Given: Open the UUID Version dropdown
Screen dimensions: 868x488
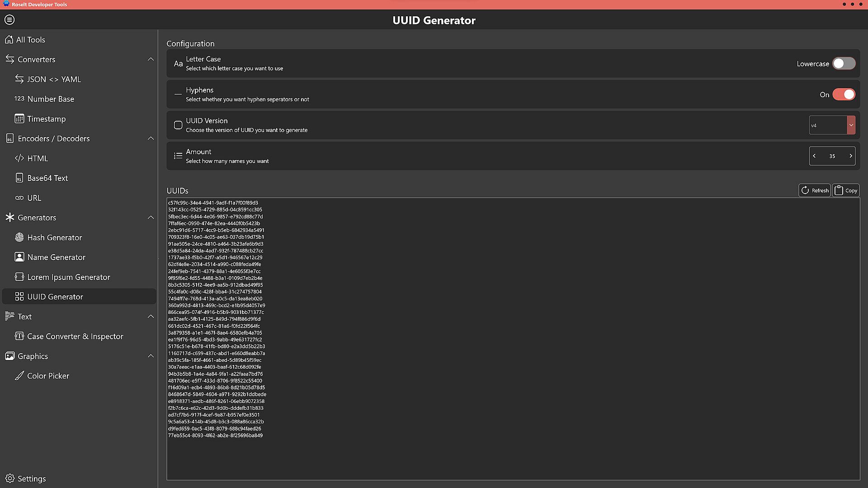Looking at the screenshot, I should click(832, 125).
